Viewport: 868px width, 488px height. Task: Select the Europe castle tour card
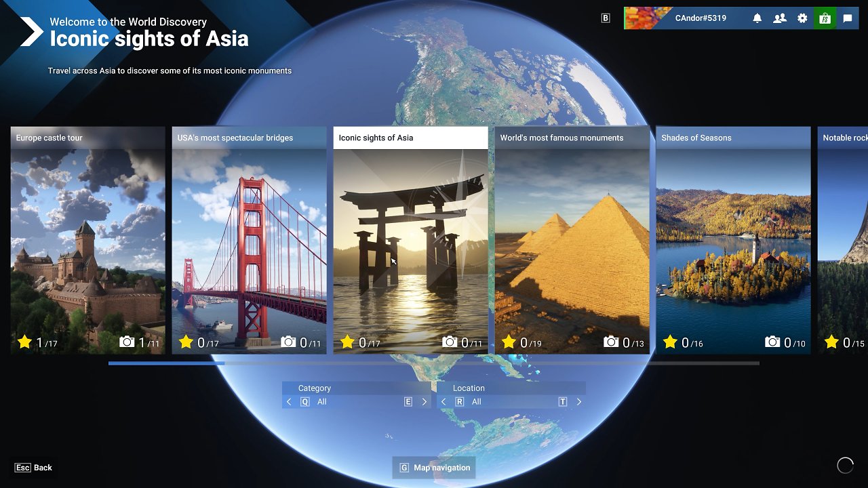pyautogui.click(x=88, y=240)
